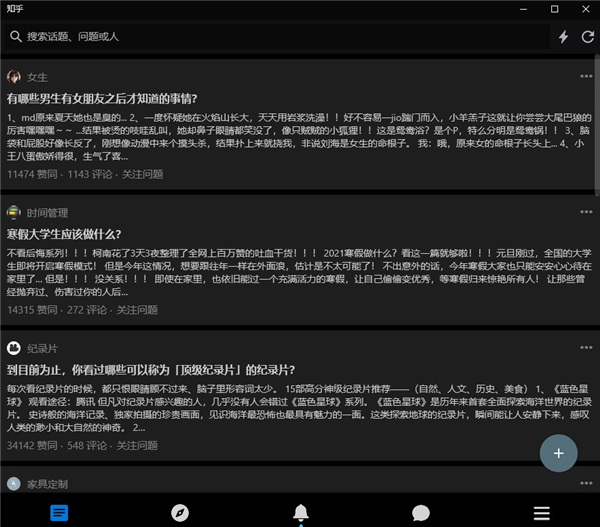Open the 女生 topic avatar

point(14,77)
